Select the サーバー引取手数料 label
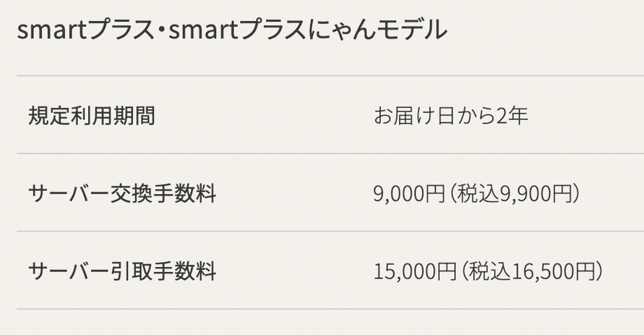 click(123, 271)
